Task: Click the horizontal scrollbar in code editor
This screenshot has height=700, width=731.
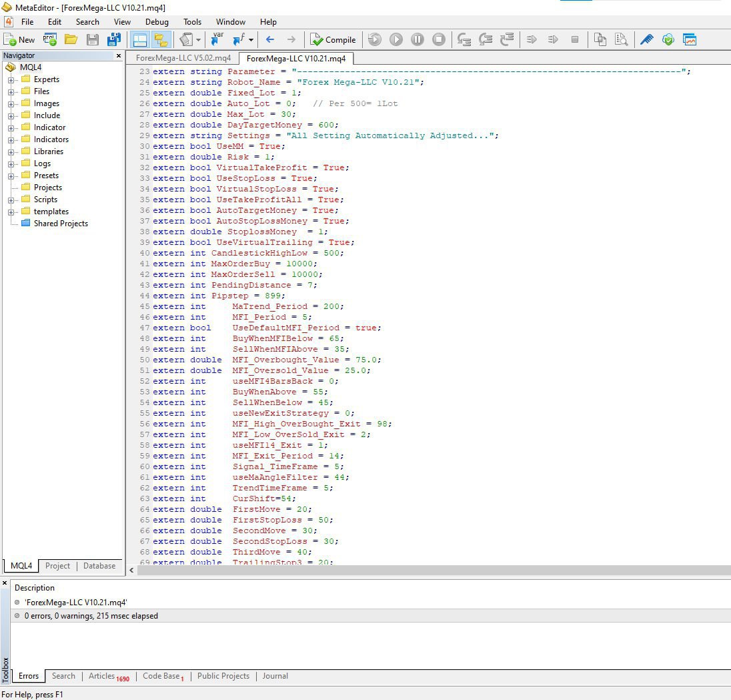Action: pos(427,571)
